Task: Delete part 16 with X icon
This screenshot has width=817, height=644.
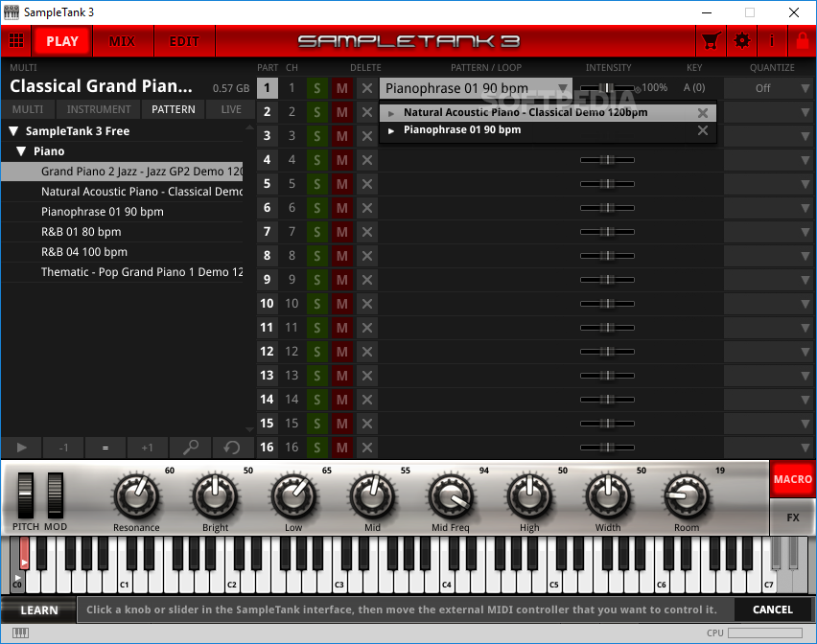Action: (x=367, y=448)
